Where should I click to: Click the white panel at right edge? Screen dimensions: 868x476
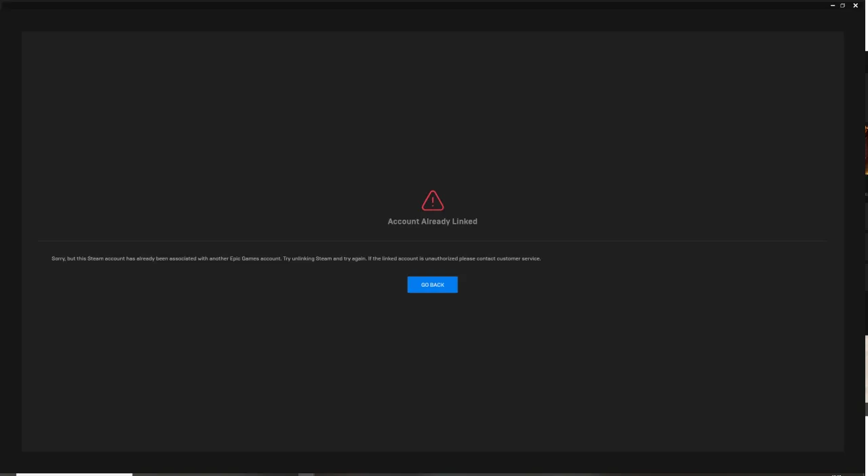866,370
